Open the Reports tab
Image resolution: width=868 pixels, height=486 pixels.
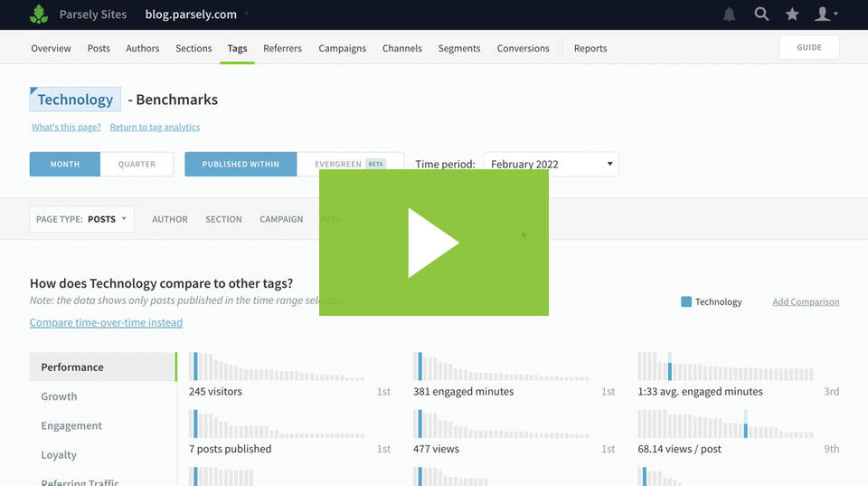[590, 48]
